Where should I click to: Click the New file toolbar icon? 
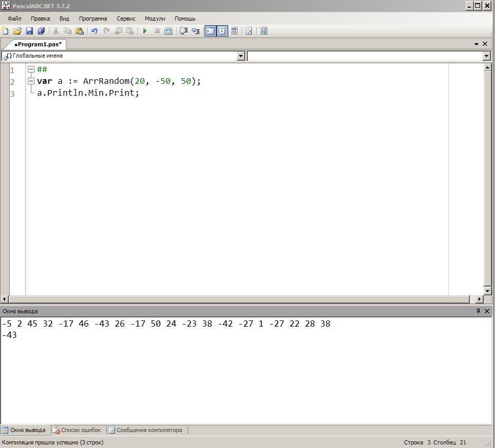tap(5, 31)
